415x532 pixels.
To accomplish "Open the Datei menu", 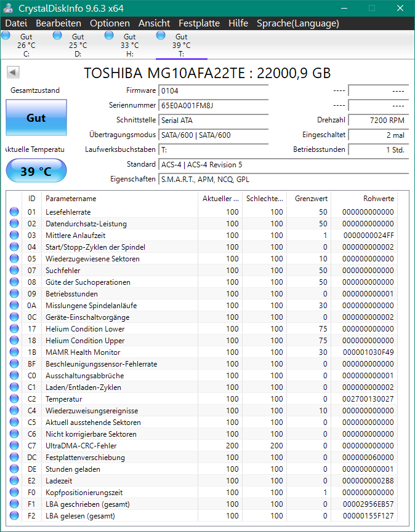I will (16, 23).
